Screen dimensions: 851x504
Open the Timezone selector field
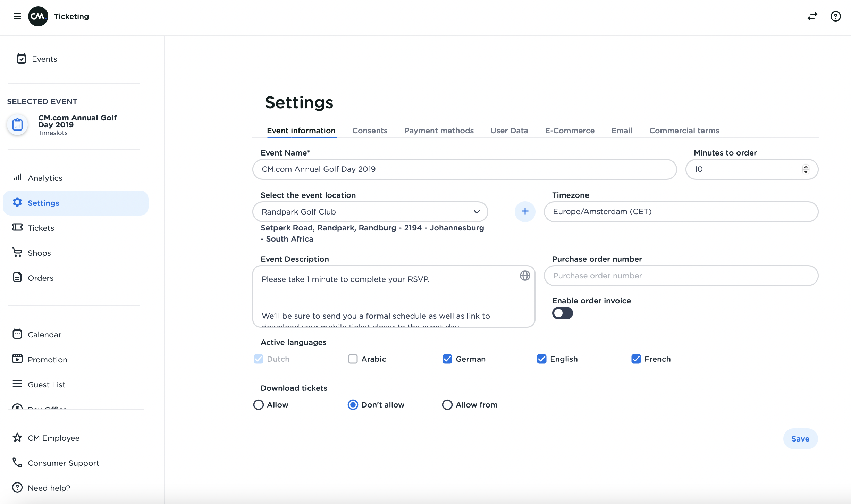tap(681, 212)
